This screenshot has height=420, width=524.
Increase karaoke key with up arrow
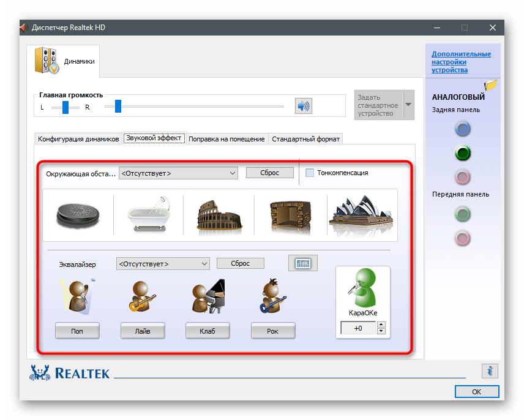coord(381,325)
